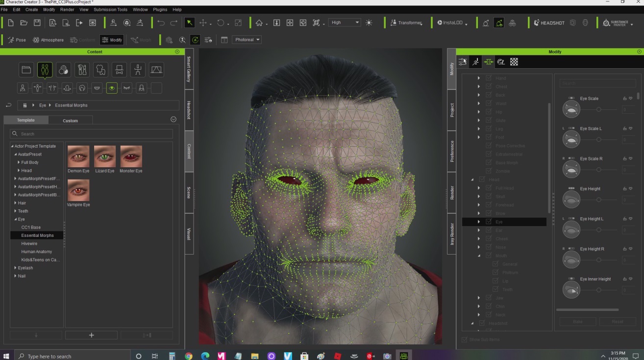Expand the Hair node in template tree
The image size is (644, 360).
(x=15, y=203)
